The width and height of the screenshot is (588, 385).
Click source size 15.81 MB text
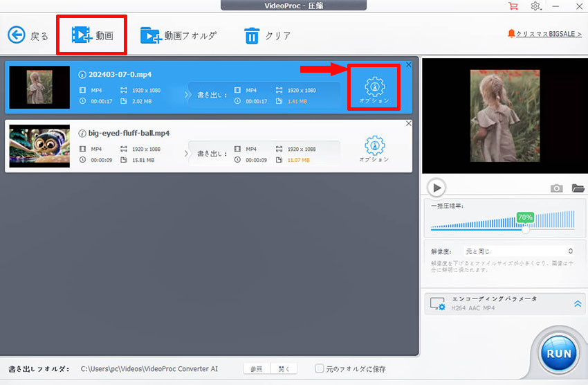coord(143,160)
